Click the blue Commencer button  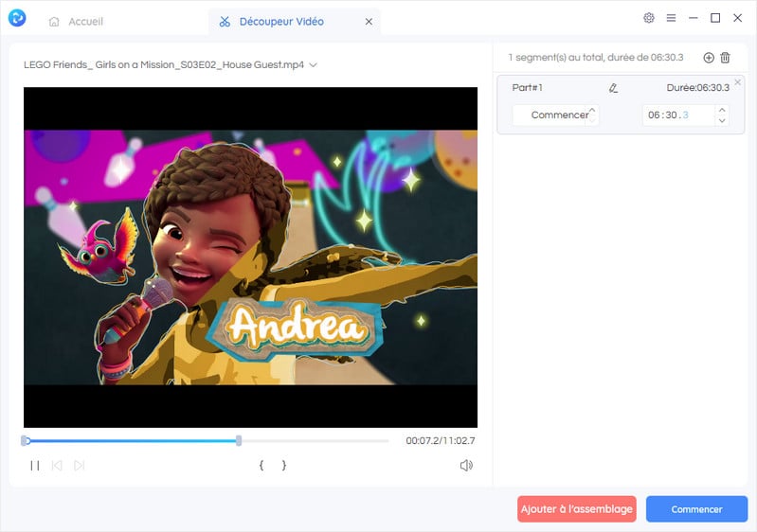pos(696,509)
